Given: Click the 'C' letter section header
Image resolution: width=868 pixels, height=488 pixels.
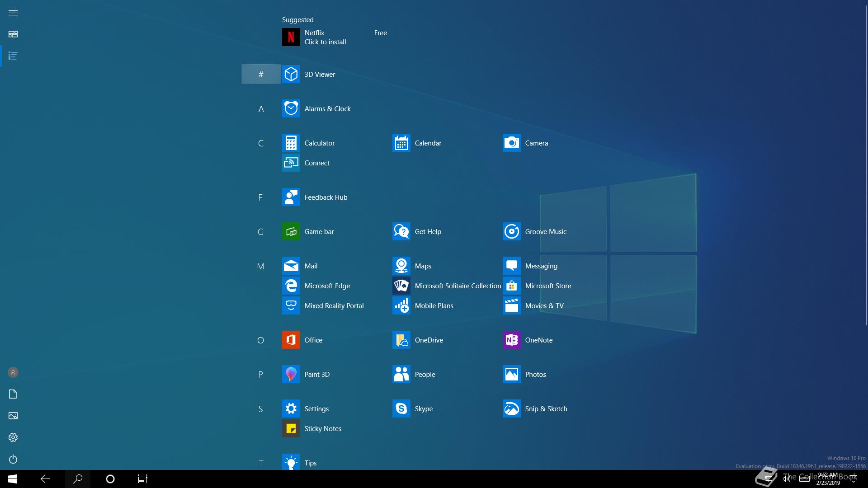Looking at the screenshot, I should tap(261, 143).
